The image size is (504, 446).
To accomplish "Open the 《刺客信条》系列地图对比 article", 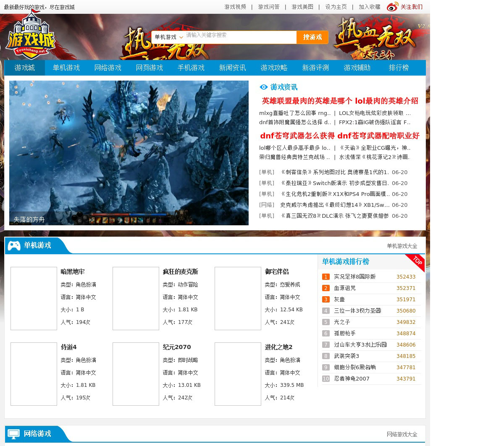I will pos(335,172).
